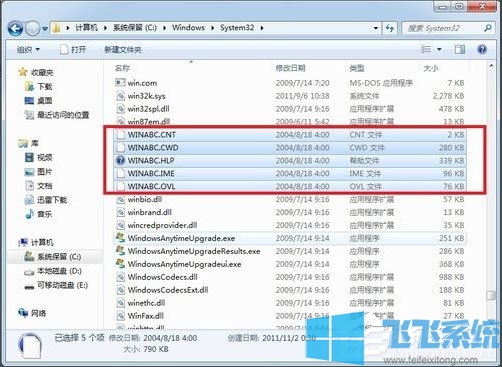Change view with the view icon button
The image size is (502, 367).
(426, 50)
